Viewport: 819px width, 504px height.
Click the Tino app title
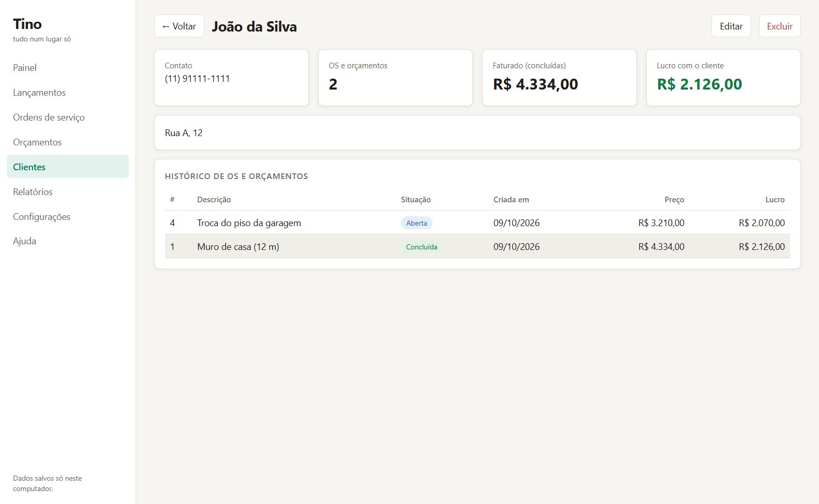27,24
